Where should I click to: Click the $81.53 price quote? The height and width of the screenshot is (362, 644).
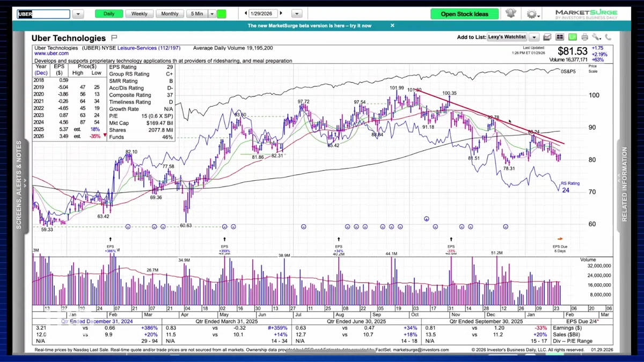(x=572, y=52)
